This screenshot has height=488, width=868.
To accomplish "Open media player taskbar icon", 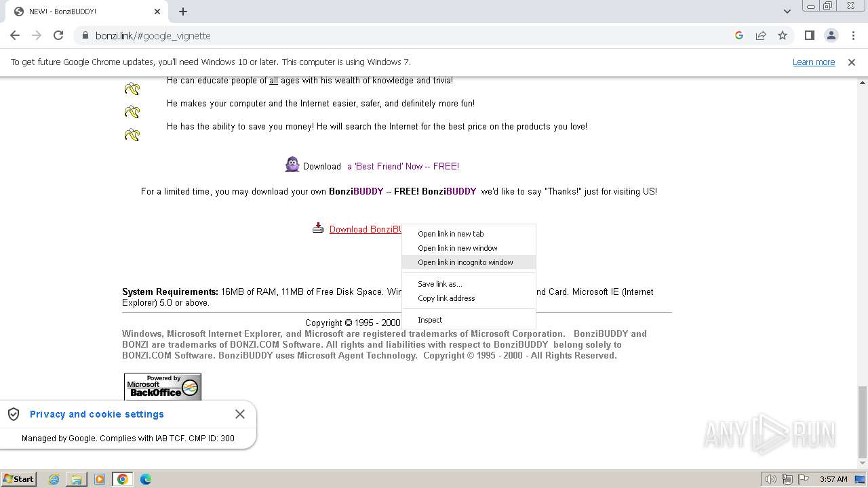I will click(x=100, y=479).
